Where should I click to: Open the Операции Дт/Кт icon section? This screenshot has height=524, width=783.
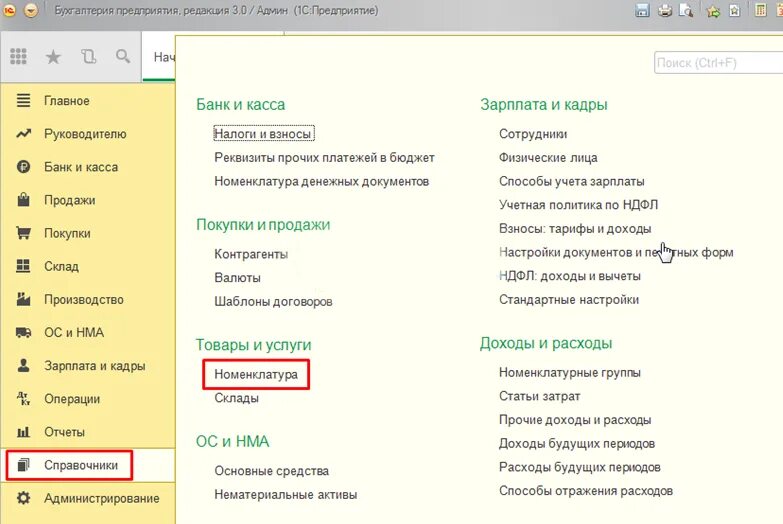click(23, 398)
